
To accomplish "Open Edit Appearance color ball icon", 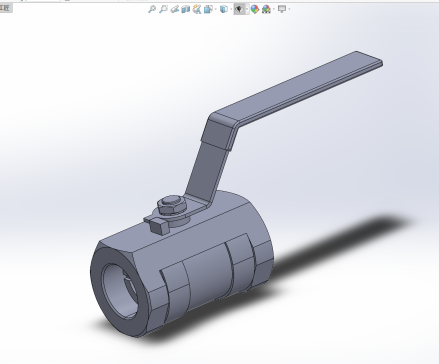I will pos(255,9).
